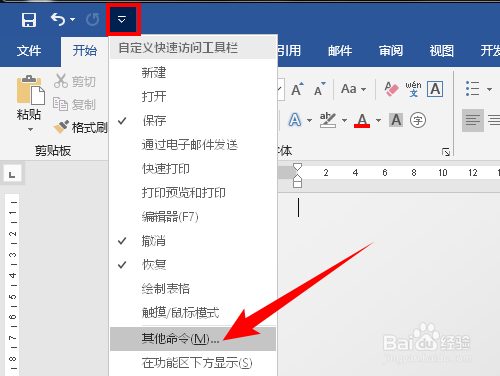Viewport: 500px width, 376px height.
Task: Click the left indent marker on ruler
Action: (298, 184)
